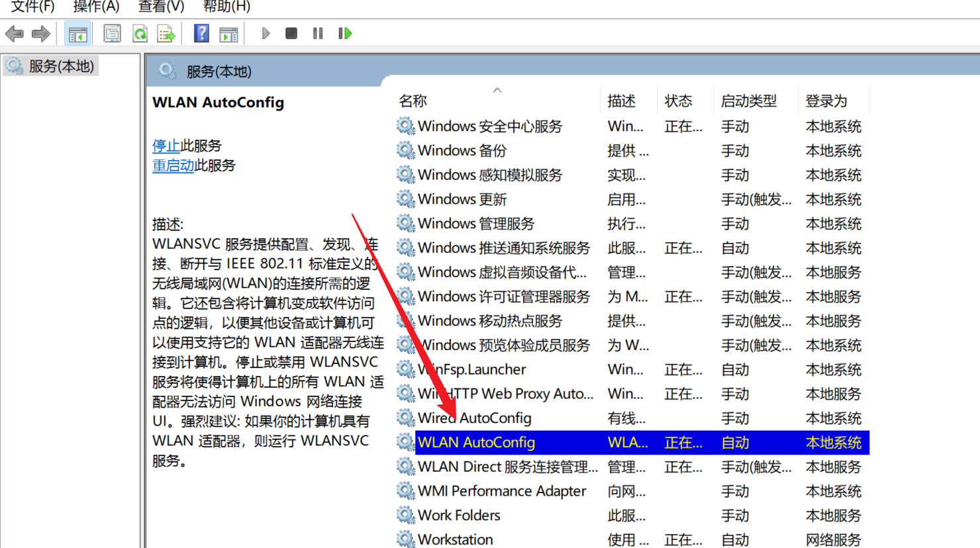980x548 pixels.
Task: Click gear icon of Windows 备份
Action: [405, 150]
